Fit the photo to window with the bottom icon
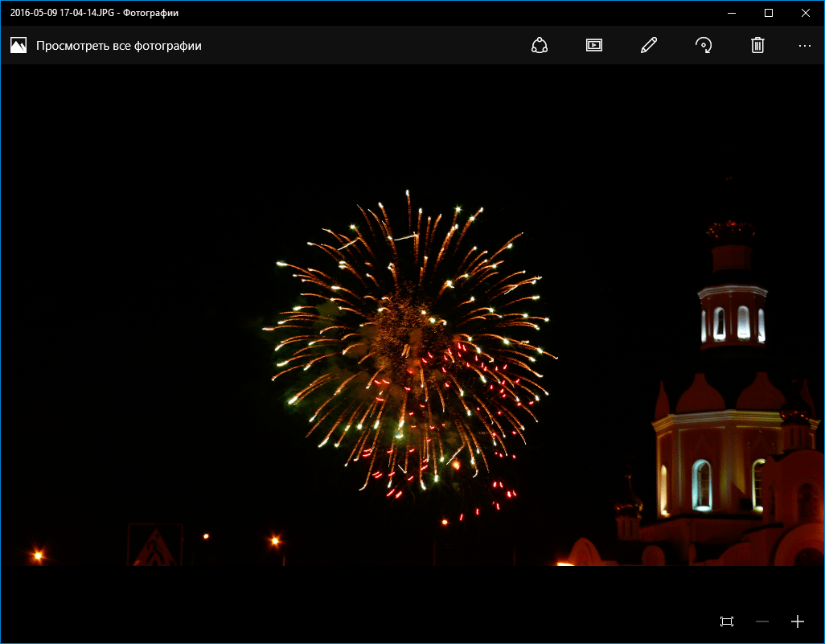 click(x=727, y=621)
